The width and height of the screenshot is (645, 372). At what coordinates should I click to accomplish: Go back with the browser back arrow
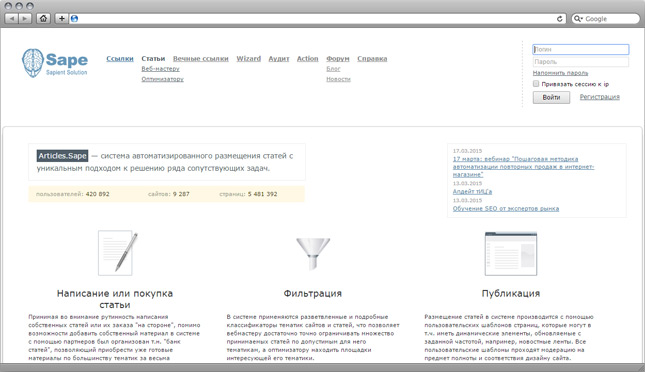[12, 19]
